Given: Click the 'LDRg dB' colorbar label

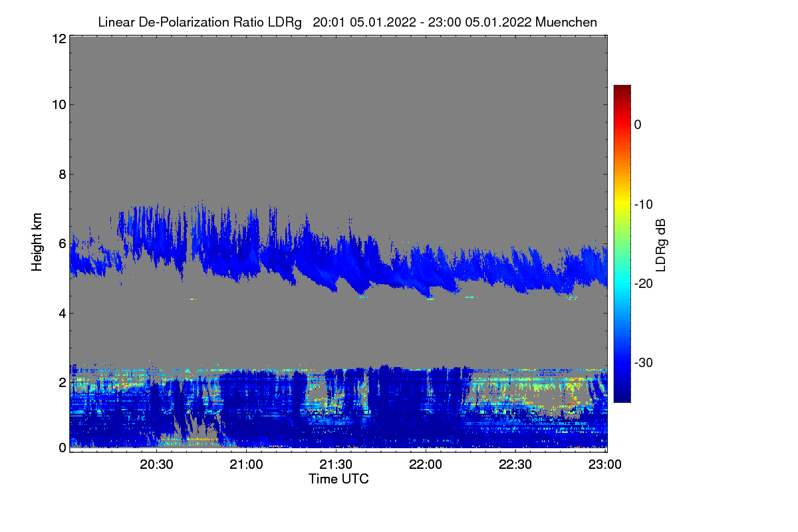Looking at the screenshot, I should pos(661,244).
